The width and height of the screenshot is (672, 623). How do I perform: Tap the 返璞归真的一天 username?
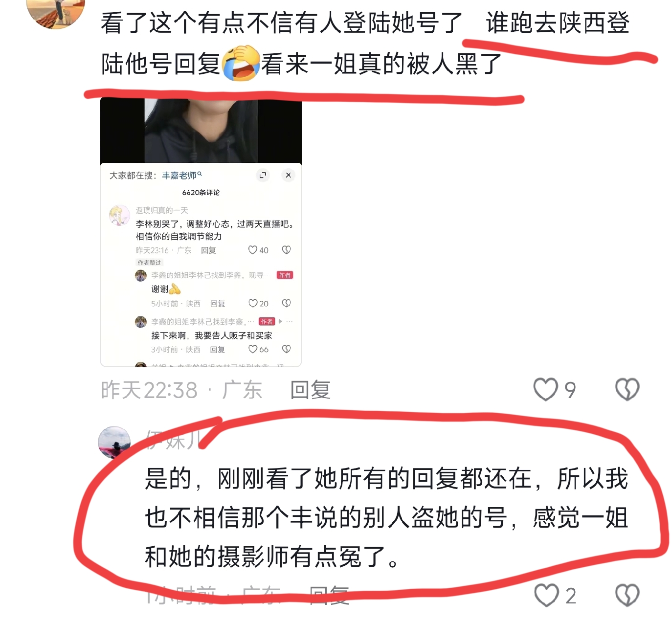coord(162,210)
